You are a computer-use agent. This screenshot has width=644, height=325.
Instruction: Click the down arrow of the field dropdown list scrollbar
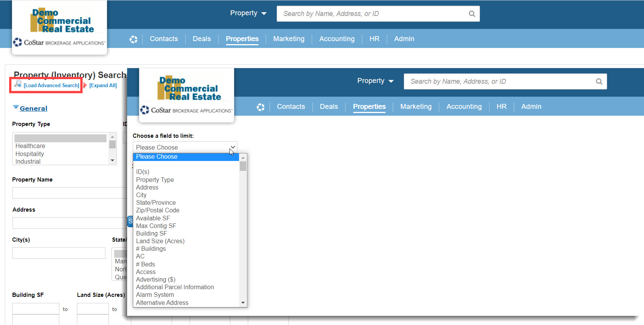pos(243,303)
